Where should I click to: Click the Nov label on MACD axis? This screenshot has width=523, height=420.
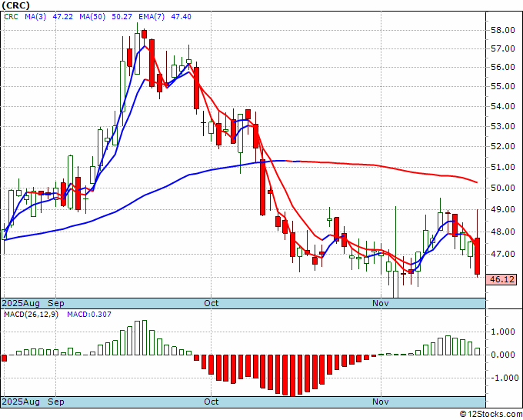[x=381, y=402]
